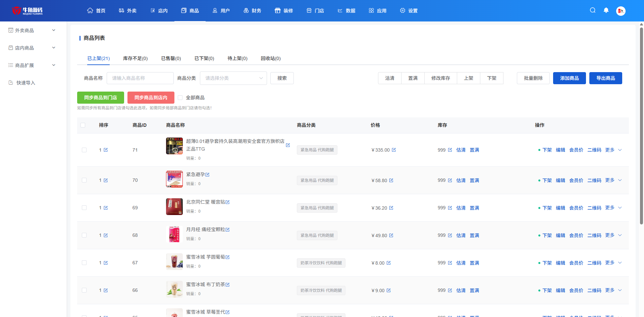Open 更多 dropdown for product 70
Screen dimensions: 644x317
click(613, 180)
